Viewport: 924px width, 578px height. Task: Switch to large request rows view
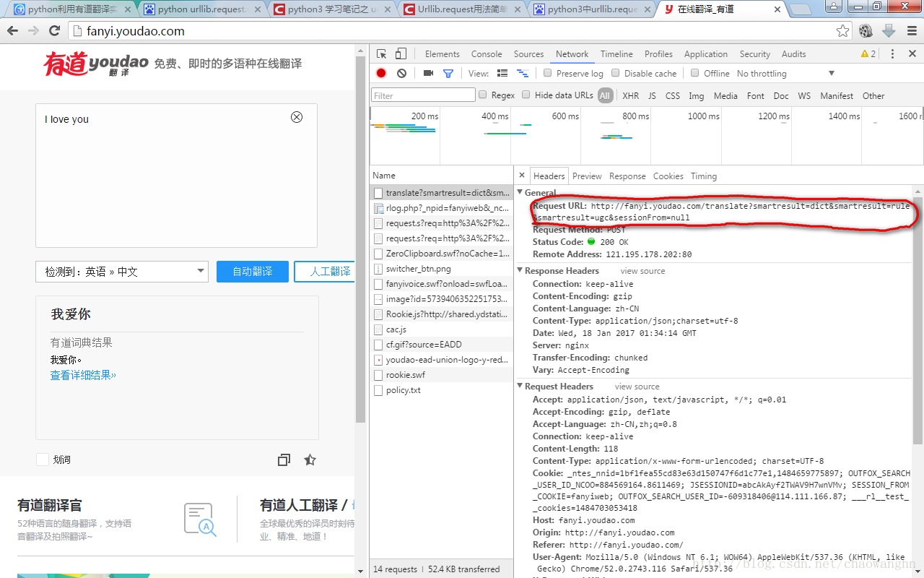(x=502, y=73)
